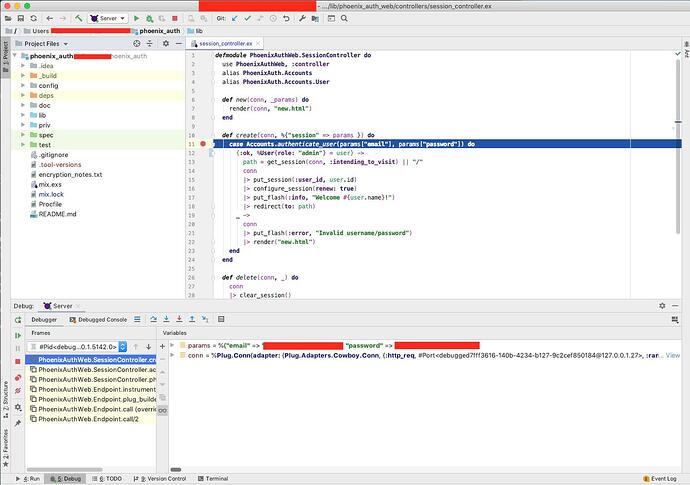Viewport: 690px width, 485px height.
Task: Toggle the watches glasses button in Variables
Action: [162, 411]
